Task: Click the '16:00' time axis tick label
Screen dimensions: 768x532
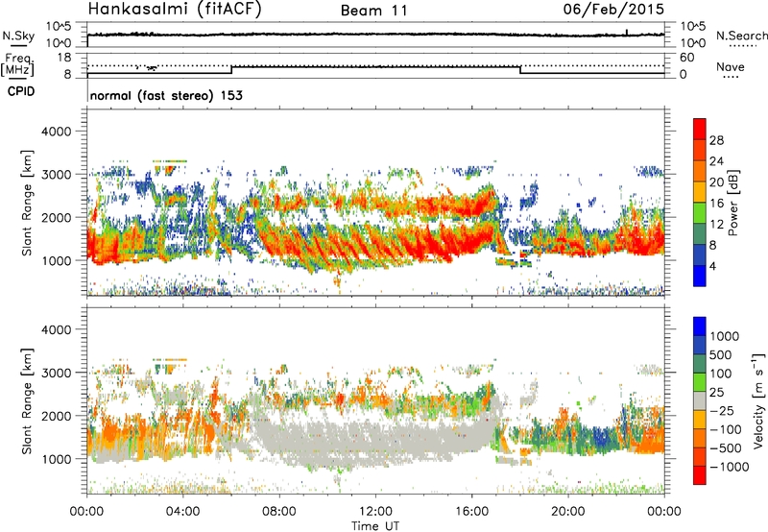Action: pos(471,512)
